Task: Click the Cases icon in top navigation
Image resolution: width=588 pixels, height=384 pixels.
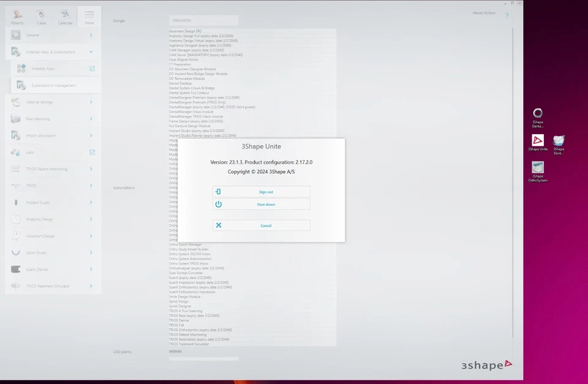Action: pyautogui.click(x=40, y=15)
